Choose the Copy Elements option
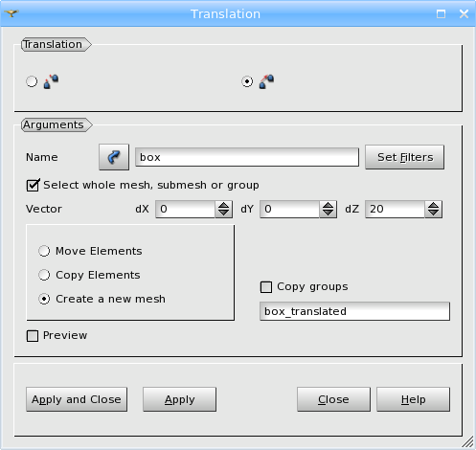Viewport: 476px width, 450px height. 44,275
